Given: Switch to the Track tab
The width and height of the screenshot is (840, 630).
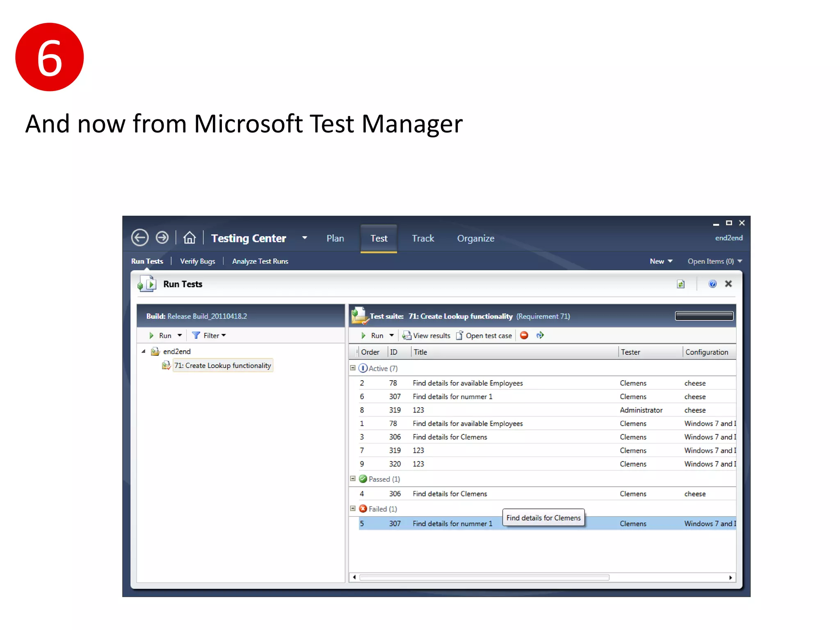Looking at the screenshot, I should [423, 238].
